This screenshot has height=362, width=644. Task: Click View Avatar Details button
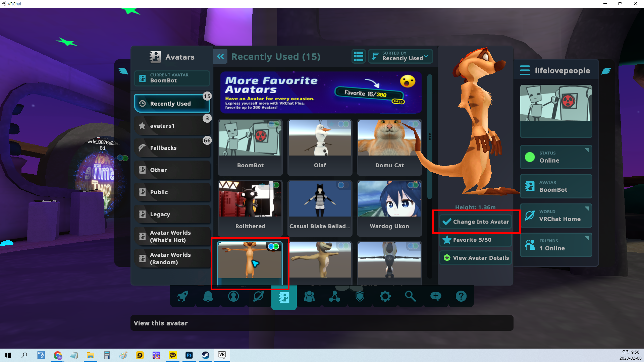tap(476, 258)
